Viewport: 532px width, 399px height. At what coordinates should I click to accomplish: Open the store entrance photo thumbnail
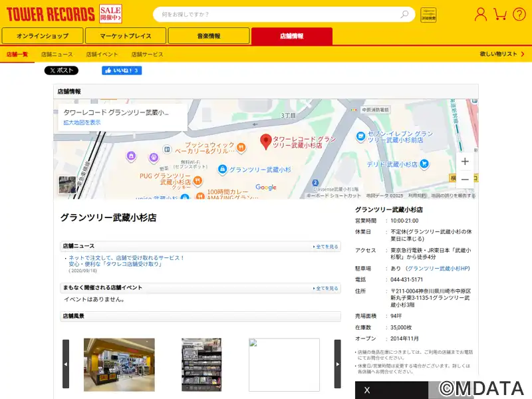click(119, 364)
